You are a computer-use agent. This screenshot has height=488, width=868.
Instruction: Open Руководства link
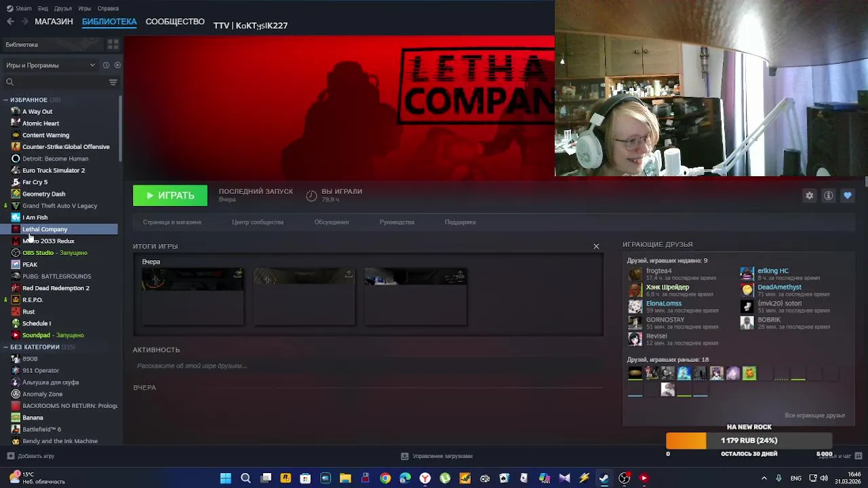pyautogui.click(x=397, y=222)
